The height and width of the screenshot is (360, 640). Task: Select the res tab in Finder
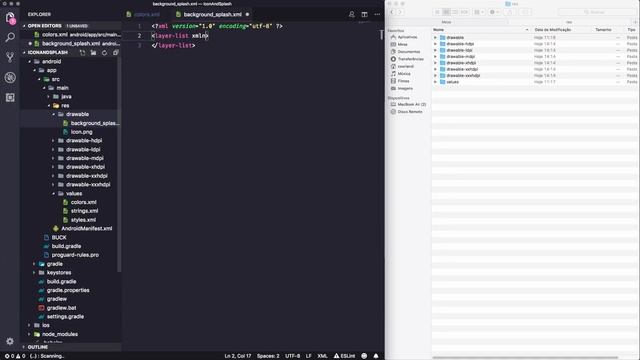[569, 22]
